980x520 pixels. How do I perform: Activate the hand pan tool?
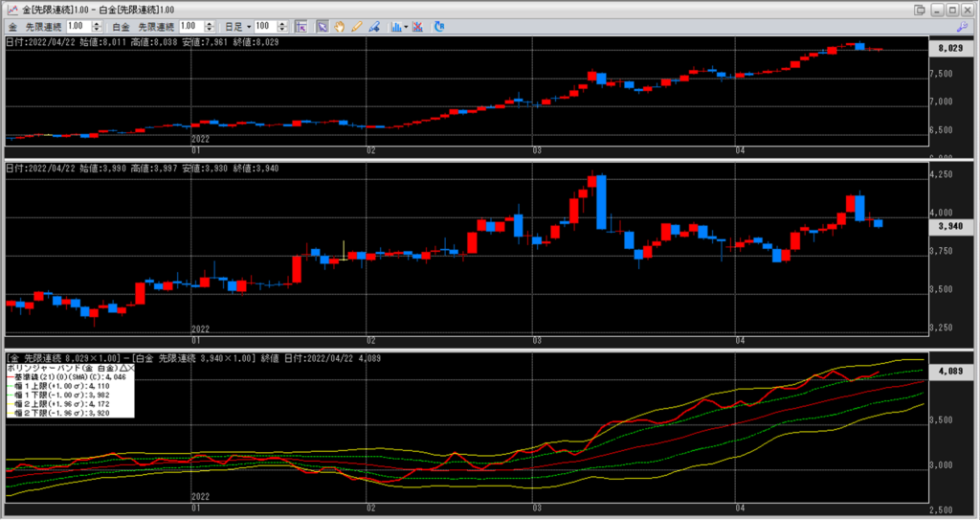coord(339,26)
